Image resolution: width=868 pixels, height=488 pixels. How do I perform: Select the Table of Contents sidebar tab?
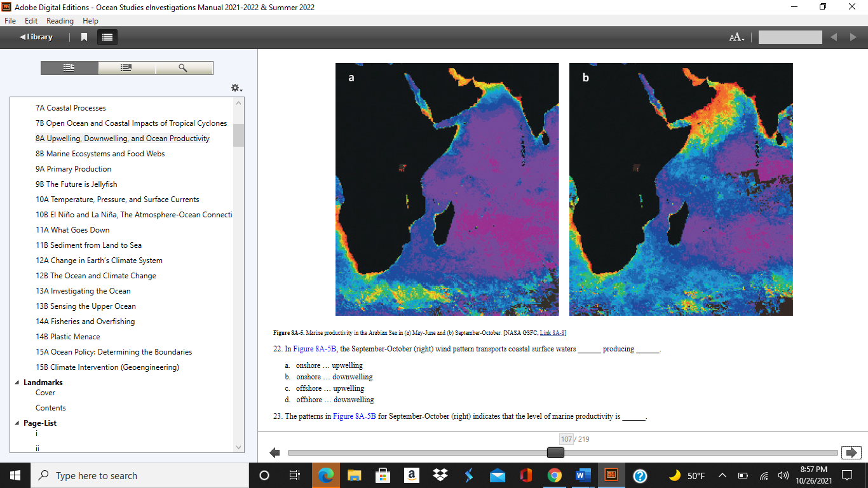point(69,67)
